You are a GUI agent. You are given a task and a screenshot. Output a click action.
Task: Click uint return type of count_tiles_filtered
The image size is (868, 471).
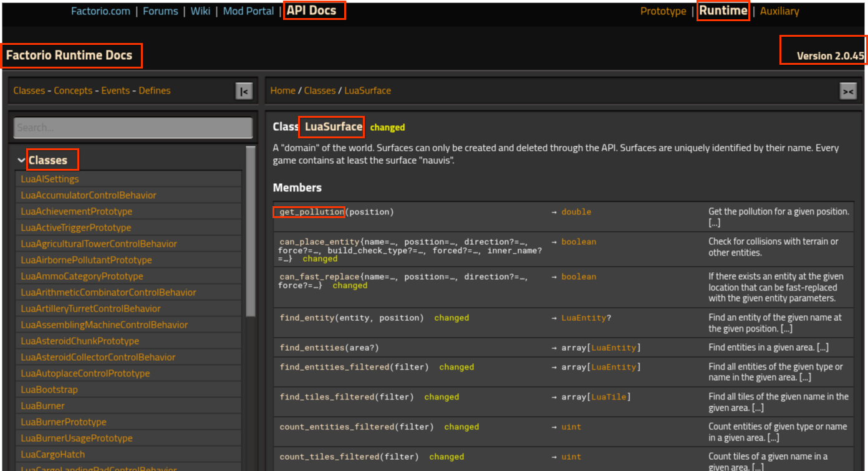point(571,457)
